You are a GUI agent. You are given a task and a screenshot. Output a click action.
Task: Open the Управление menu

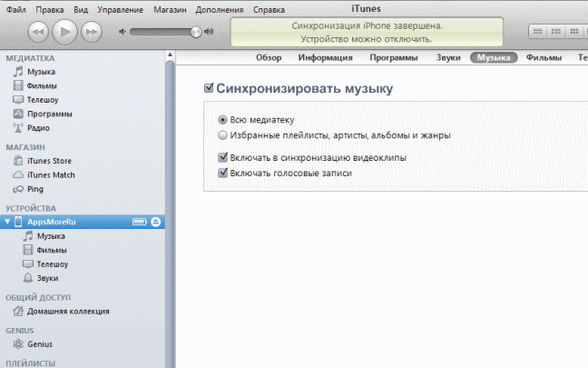(121, 9)
